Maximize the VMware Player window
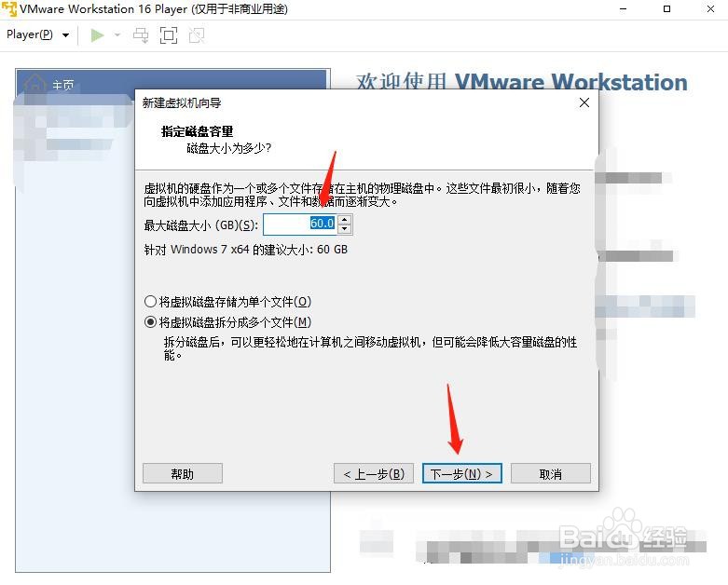728x585 pixels. click(x=666, y=8)
